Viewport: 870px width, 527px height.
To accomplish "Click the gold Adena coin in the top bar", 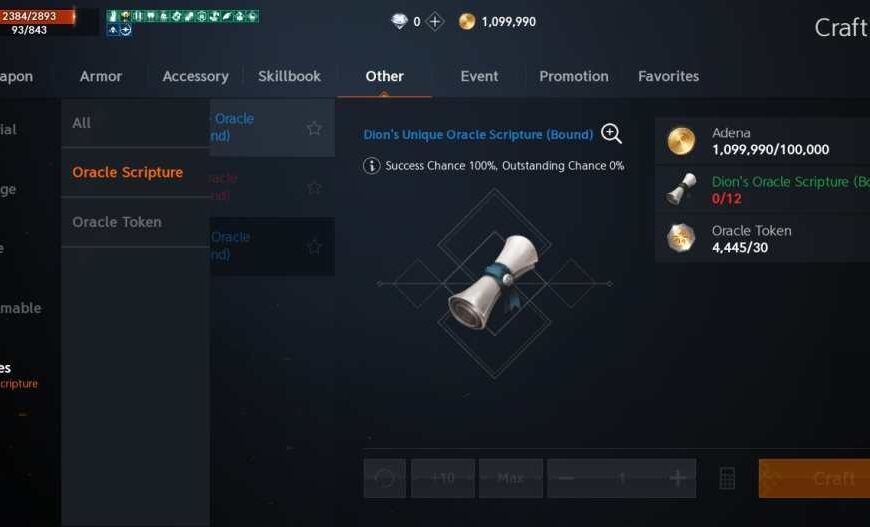I will (x=467, y=22).
